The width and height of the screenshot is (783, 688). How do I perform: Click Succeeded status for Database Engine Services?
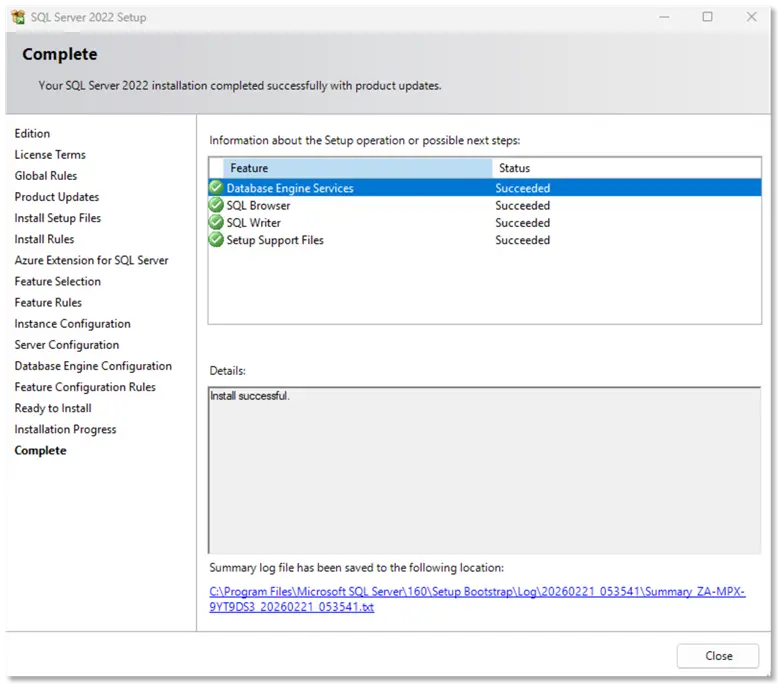coord(522,188)
